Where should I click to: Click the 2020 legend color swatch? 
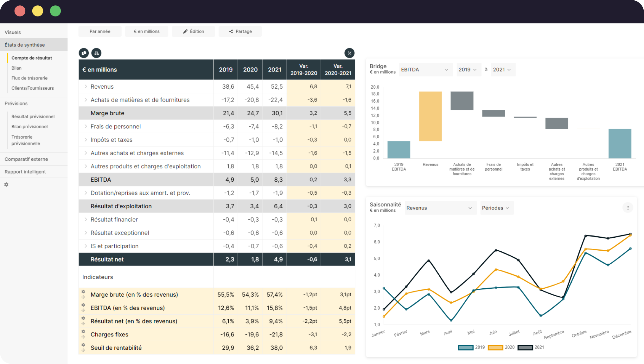495,347
